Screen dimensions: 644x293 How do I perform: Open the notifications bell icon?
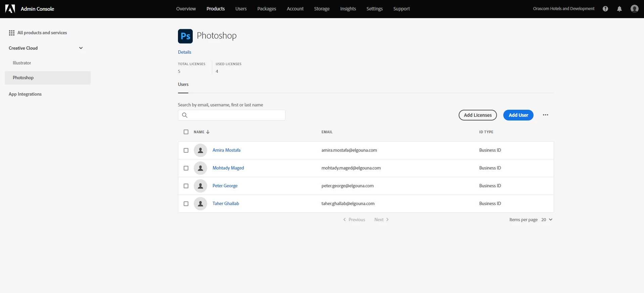click(x=619, y=9)
